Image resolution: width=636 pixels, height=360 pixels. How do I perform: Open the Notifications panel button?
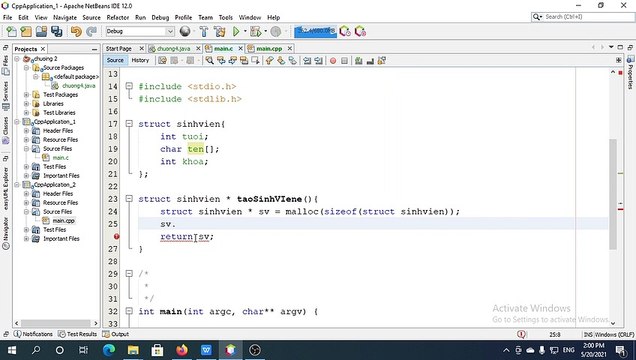(x=33, y=334)
